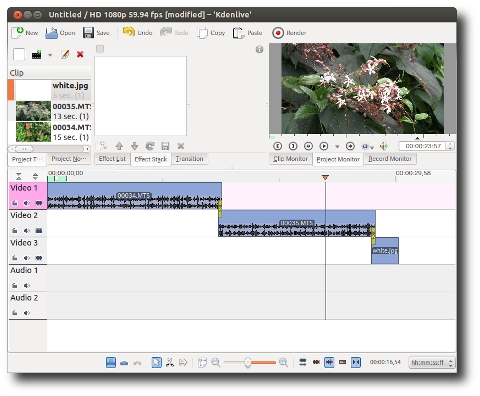Viewport: 480px width, 396px height.
Task: Open the Add Clip dropdown arrow
Action: point(50,55)
